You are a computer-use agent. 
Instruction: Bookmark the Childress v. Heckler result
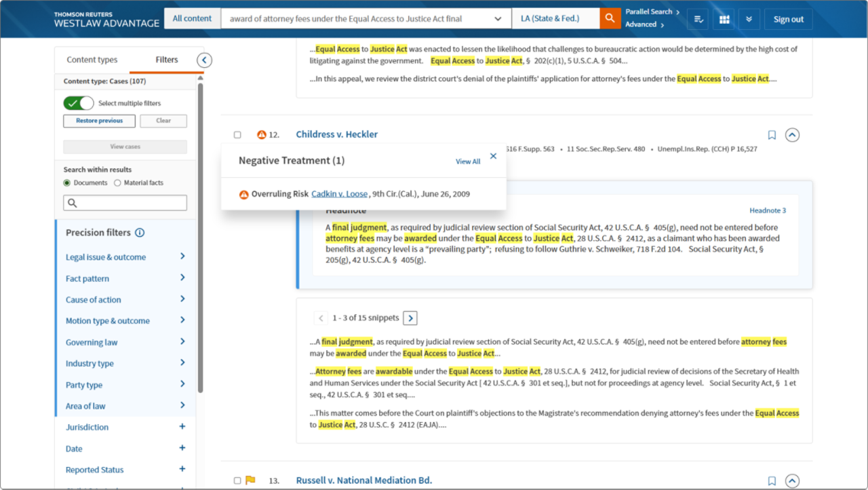click(772, 135)
